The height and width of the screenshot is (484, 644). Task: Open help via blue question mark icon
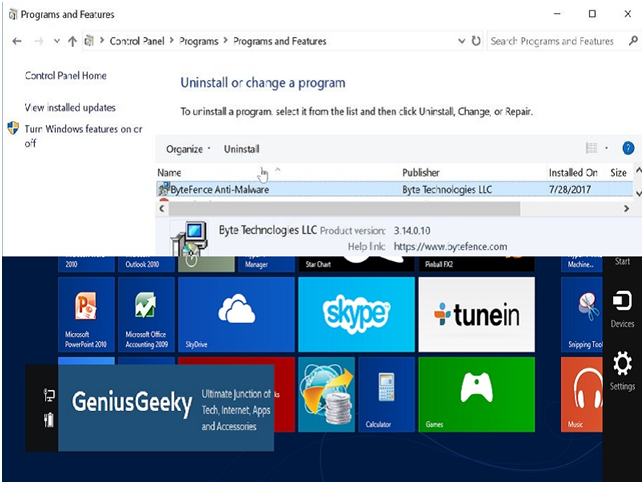pos(628,148)
